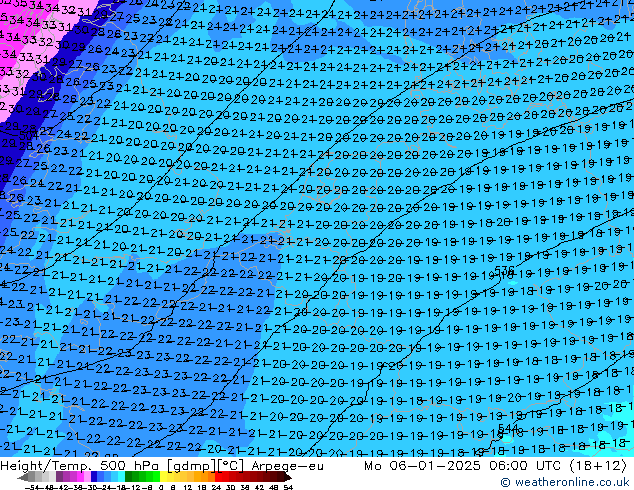Click the dark blue segment of the legend bar
The height and width of the screenshot is (490, 634).
click(x=94, y=476)
